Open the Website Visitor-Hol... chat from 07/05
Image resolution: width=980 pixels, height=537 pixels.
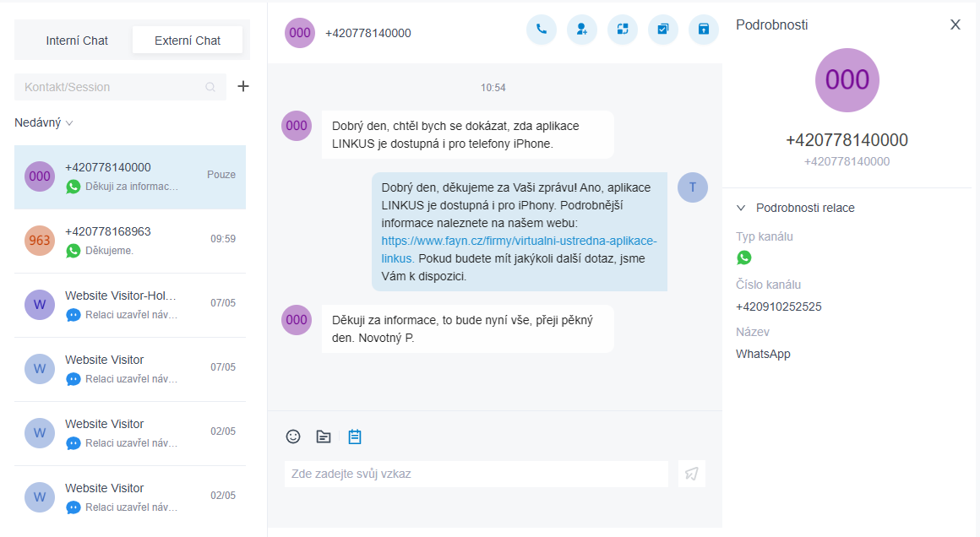click(130, 305)
